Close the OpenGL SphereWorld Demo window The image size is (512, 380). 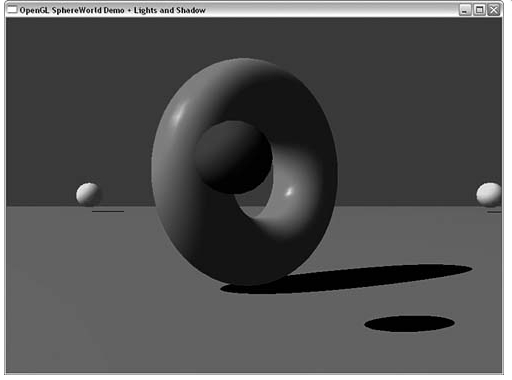tap(494, 10)
